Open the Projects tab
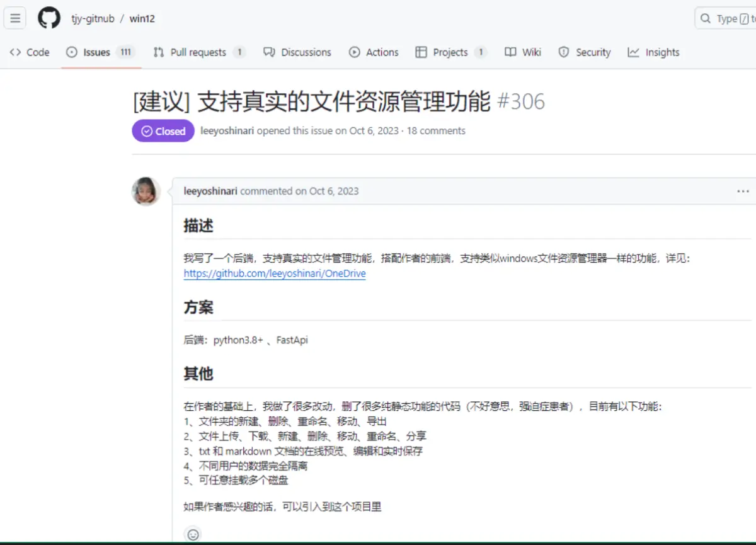This screenshot has width=756, height=545. 451,52
